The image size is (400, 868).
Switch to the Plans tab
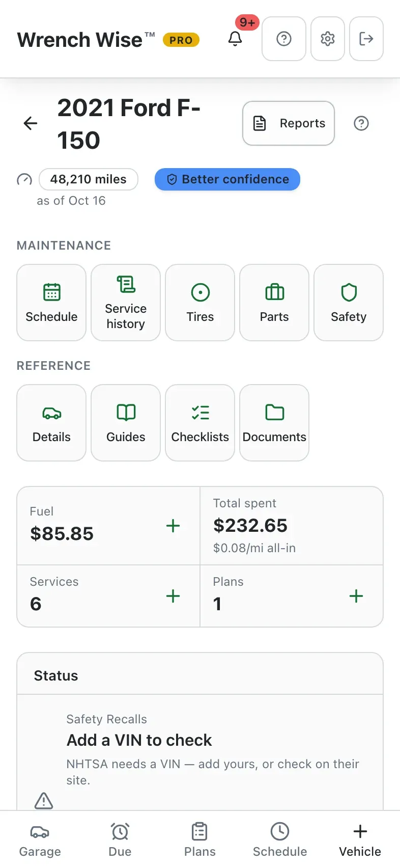click(x=200, y=840)
